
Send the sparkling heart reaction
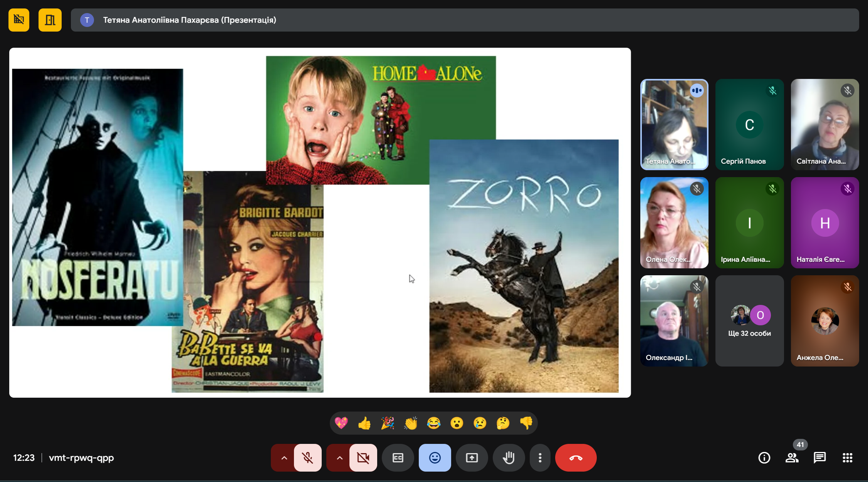point(341,423)
